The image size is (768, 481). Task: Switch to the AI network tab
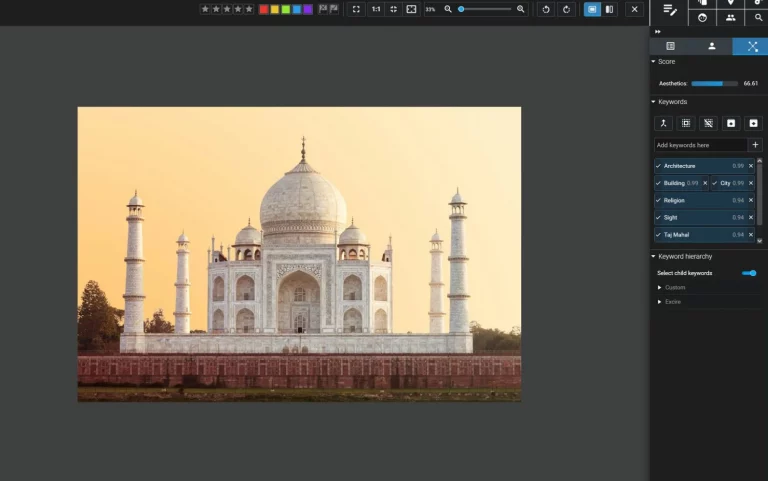[x=752, y=46]
